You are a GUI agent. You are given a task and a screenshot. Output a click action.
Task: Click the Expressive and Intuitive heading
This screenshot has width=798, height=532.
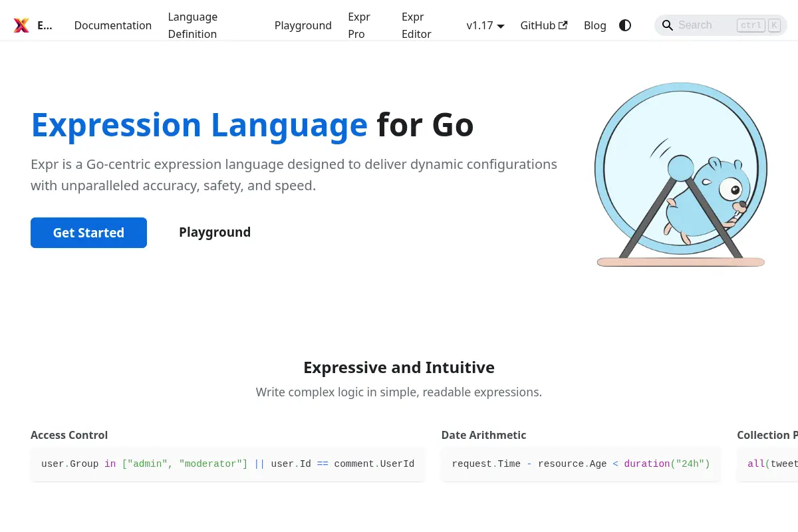tap(399, 368)
